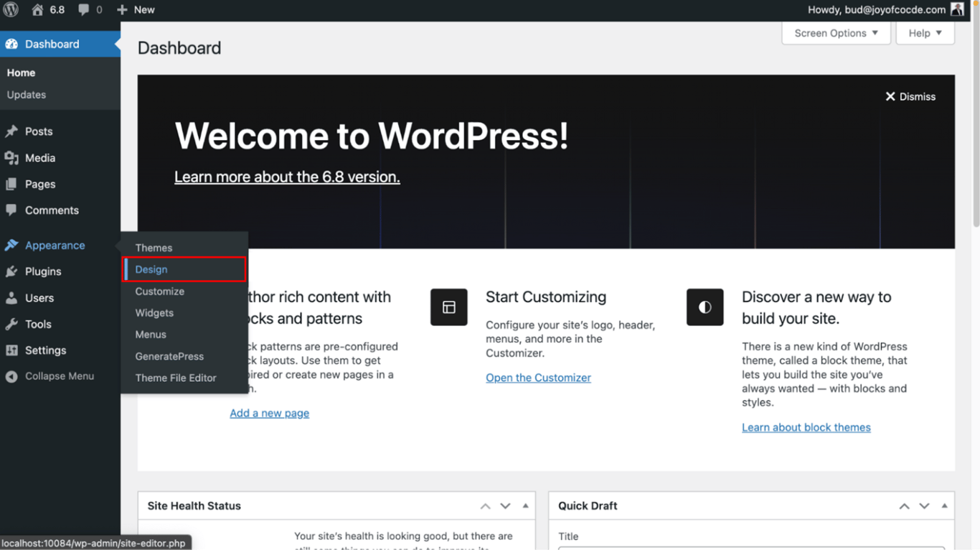Click the WordPress logo in the admin bar
The width and height of the screenshot is (980, 550).
[x=10, y=9]
